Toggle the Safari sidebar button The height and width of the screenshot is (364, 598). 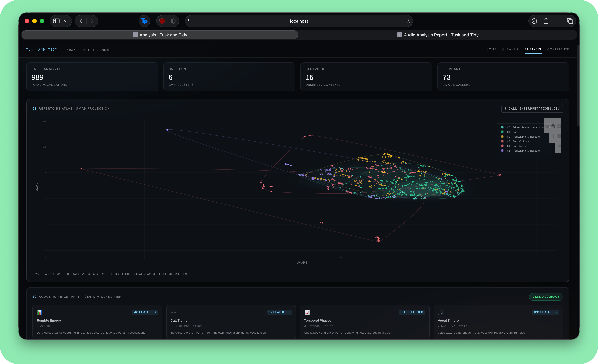click(x=56, y=21)
